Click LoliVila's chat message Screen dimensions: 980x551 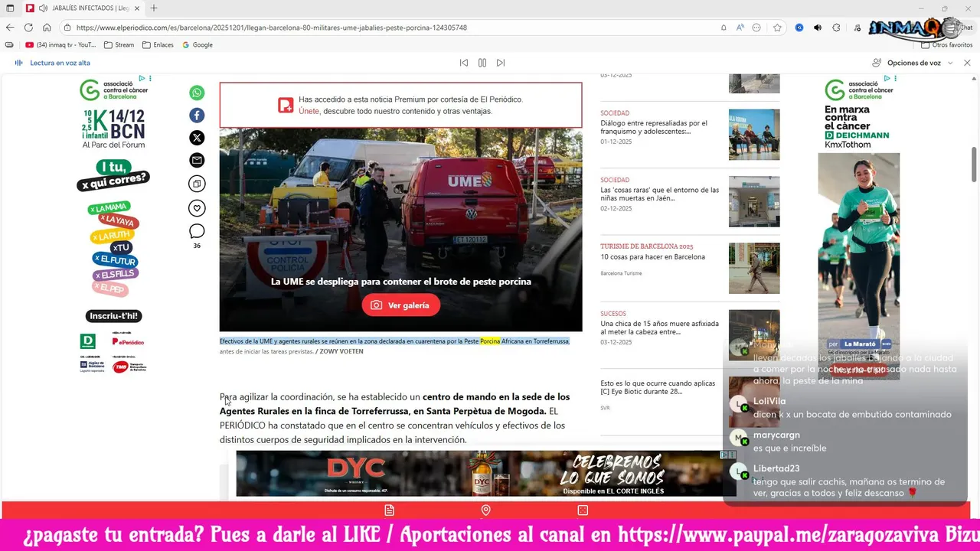852,415
